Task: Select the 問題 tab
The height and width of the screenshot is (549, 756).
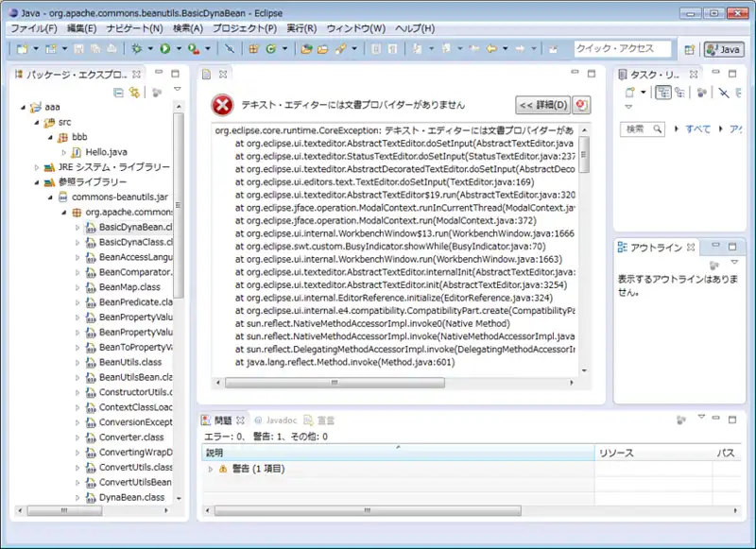Action: tap(223, 420)
